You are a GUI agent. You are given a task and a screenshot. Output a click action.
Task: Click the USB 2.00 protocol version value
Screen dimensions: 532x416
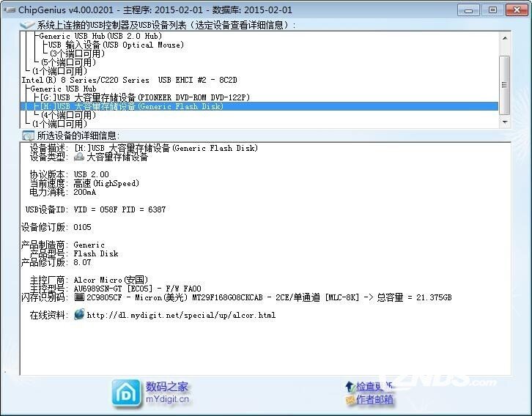coord(92,174)
